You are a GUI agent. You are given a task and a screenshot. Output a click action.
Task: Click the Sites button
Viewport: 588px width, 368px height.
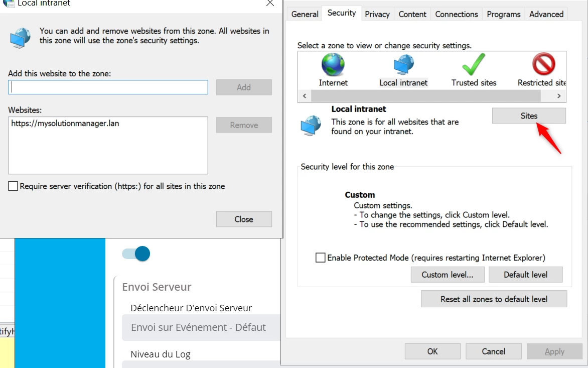[x=529, y=116]
